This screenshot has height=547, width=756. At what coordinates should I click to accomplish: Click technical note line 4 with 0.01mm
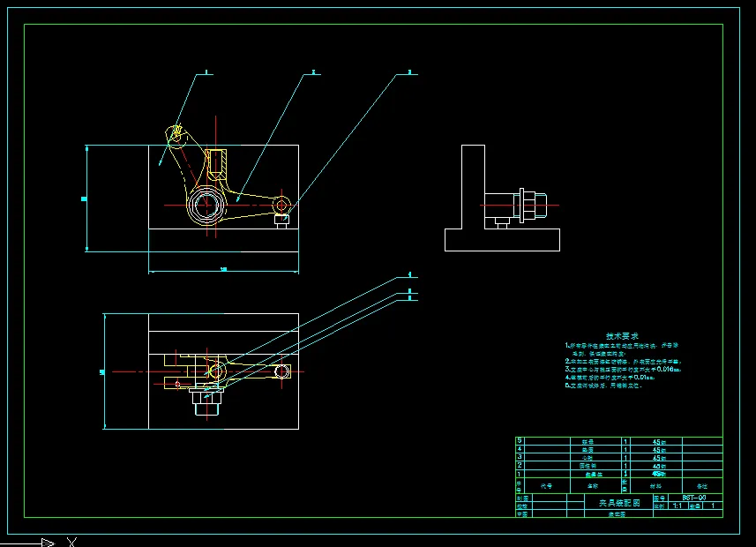click(x=610, y=378)
